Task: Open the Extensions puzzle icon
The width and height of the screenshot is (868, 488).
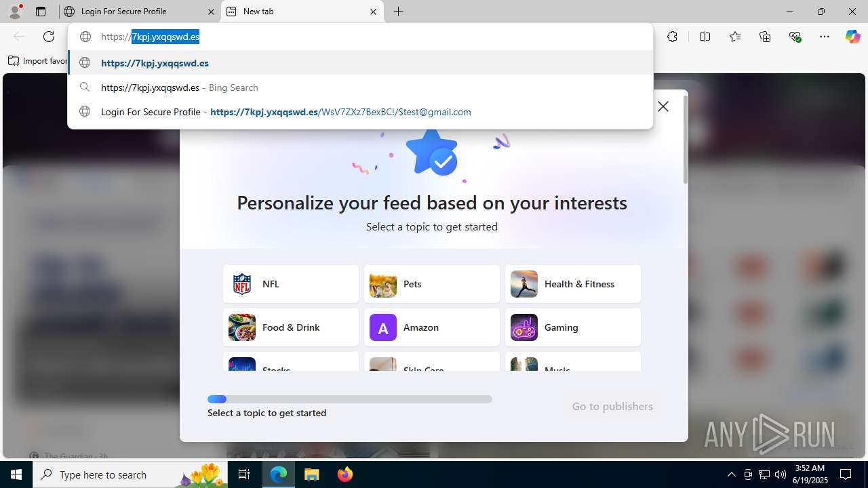Action: pyautogui.click(x=672, y=37)
